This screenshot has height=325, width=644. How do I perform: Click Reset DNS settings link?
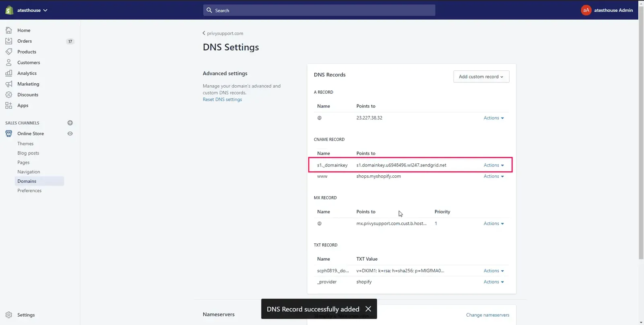(222, 99)
